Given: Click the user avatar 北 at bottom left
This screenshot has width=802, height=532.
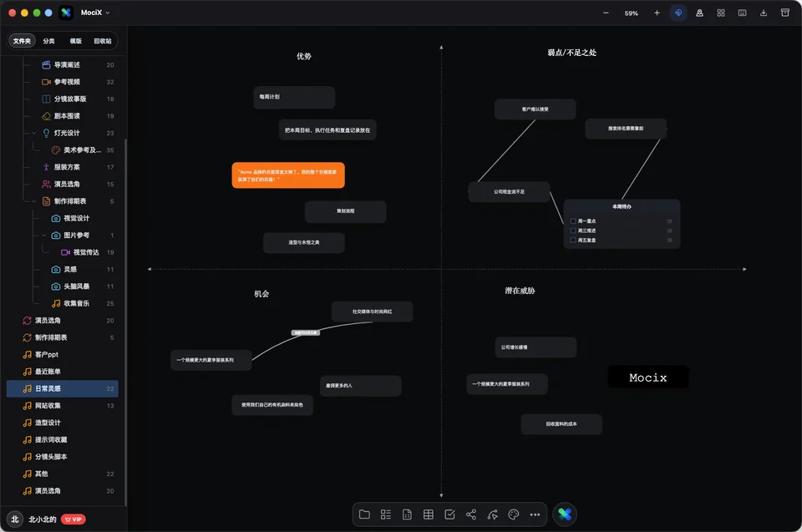Looking at the screenshot, I should coord(15,519).
